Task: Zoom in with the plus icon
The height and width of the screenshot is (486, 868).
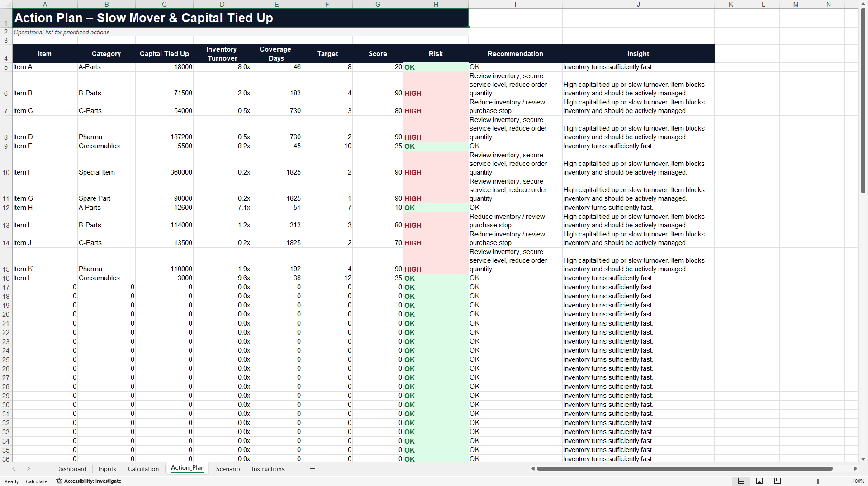Action: point(844,481)
